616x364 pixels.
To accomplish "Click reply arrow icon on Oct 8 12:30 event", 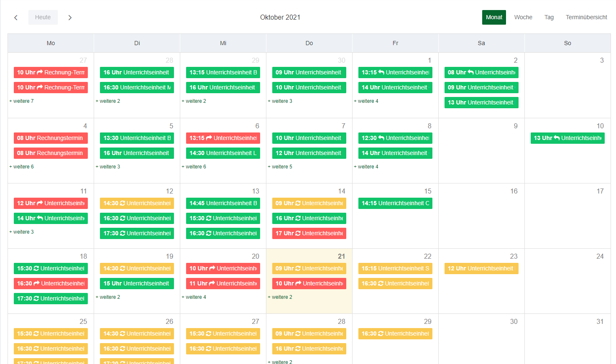I will (381, 138).
